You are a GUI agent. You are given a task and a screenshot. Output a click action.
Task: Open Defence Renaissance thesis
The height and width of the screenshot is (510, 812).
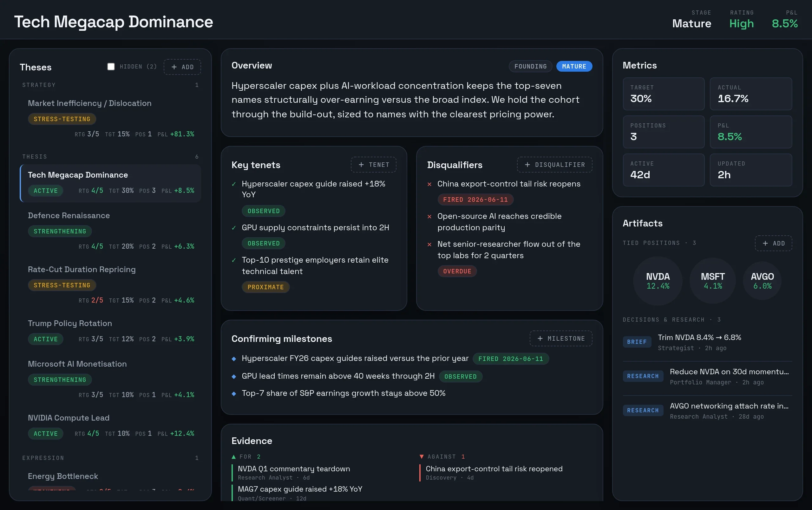pos(111,231)
